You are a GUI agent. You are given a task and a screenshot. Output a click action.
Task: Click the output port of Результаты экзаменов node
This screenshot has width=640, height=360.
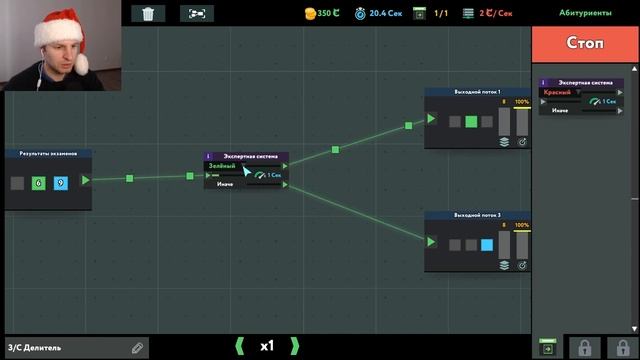click(85, 180)
